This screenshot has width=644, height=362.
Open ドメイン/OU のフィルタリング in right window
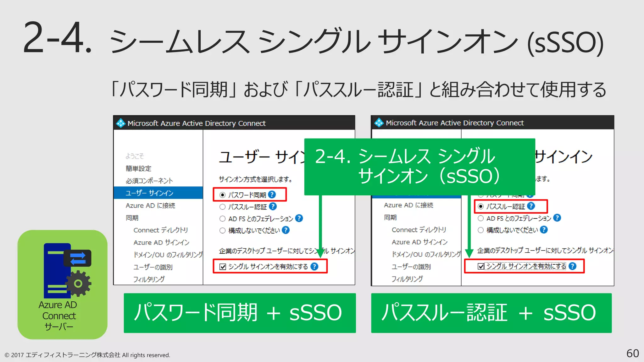pyautogui.click(x=426, y=254)
